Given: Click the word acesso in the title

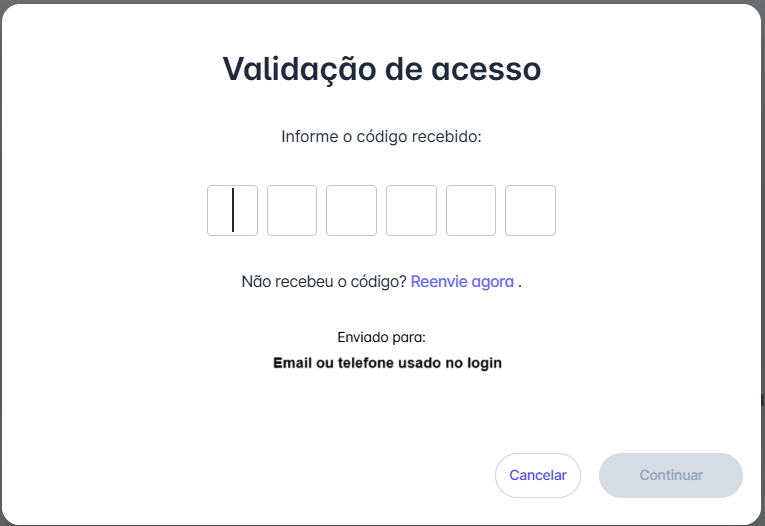Looking at the screenshot, I should pos(486,69).
